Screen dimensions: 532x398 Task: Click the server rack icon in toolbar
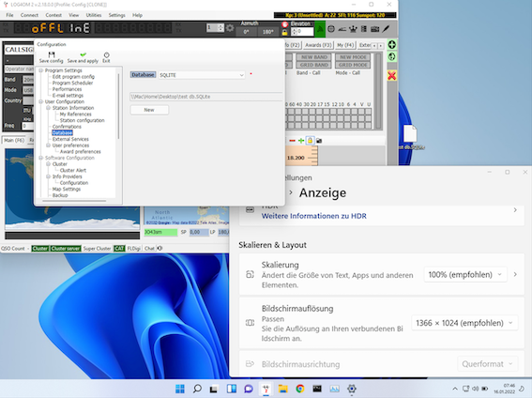[x=364, y=29]
